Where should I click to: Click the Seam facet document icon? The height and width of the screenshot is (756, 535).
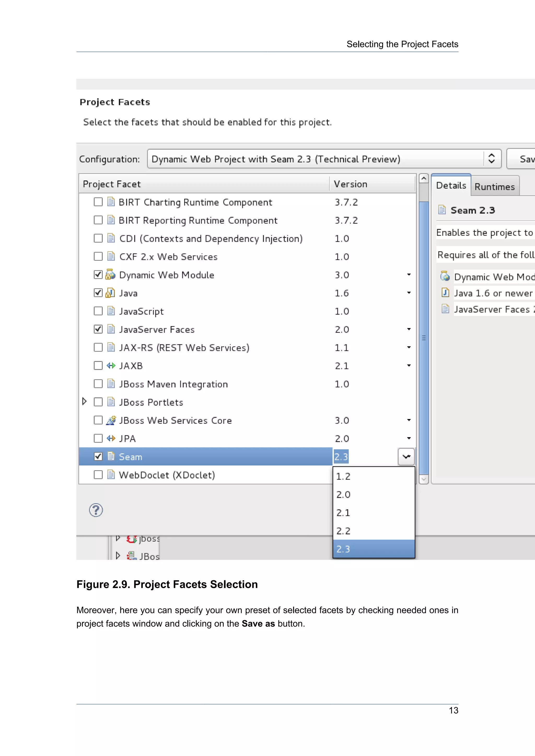coord(111,456)
